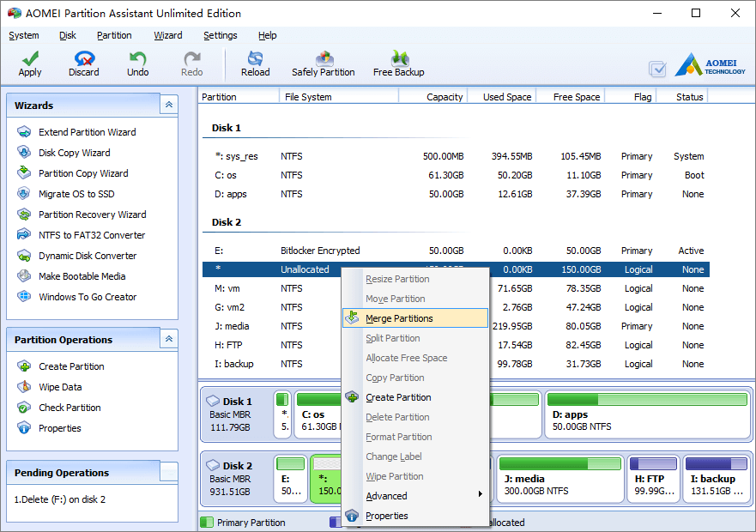Click Windows To Go Creator link
This screenshot has width=756, height=532.
[88, 297]
